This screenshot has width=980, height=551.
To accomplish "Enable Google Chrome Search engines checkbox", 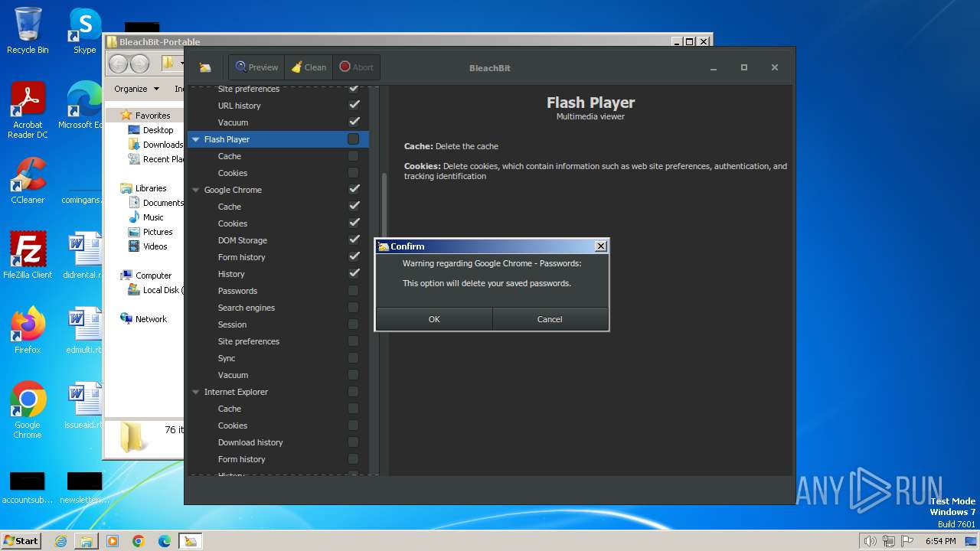I will (x=353, y=308).
